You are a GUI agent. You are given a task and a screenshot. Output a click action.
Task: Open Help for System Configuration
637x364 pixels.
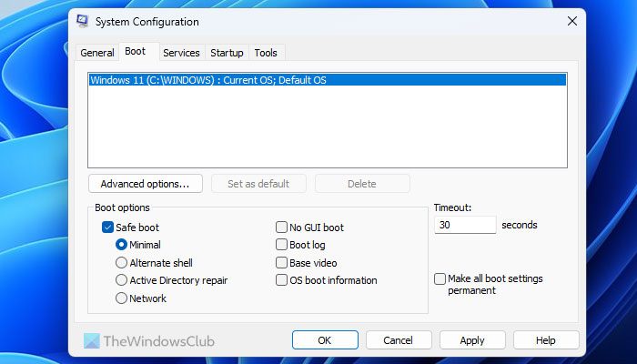click(x=546, y=340)
